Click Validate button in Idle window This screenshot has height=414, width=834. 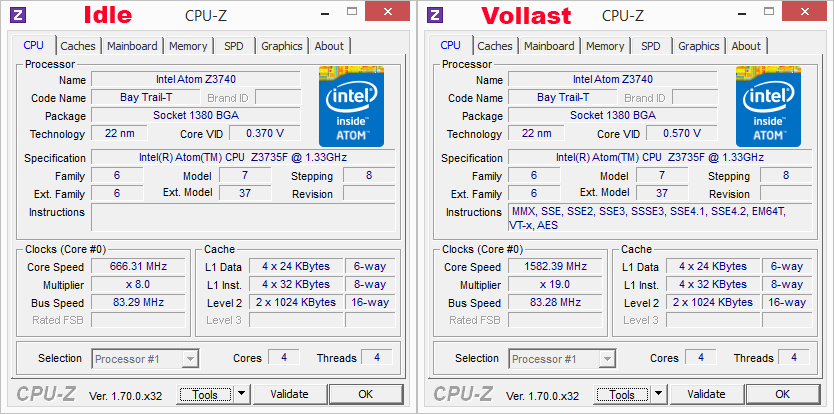[289, 394]
